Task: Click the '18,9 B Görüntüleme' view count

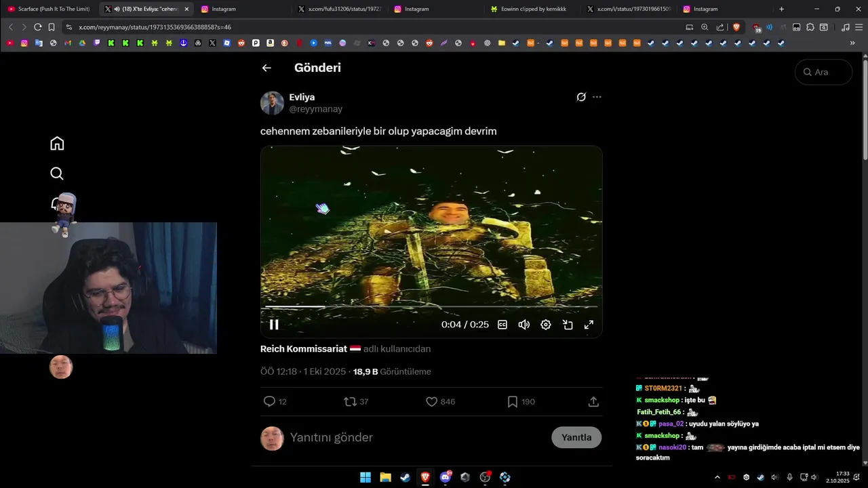Action: 392,371
